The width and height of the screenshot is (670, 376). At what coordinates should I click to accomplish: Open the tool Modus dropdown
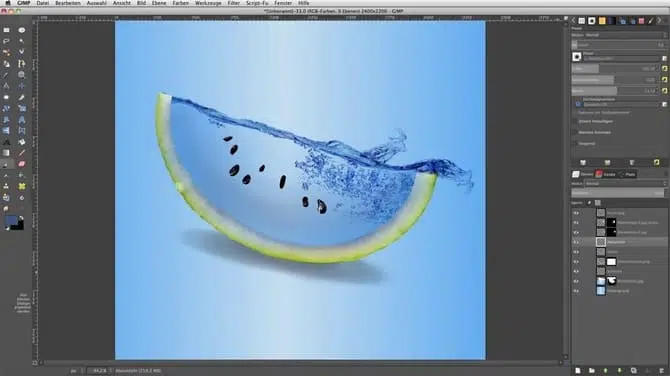point(618,35)
